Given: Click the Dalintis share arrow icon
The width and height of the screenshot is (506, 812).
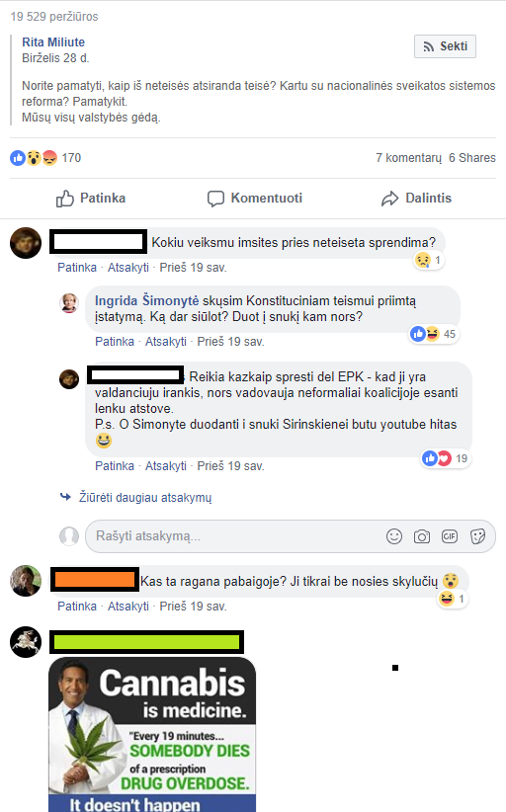Looking at the screenshot, I should coord(390,199).
